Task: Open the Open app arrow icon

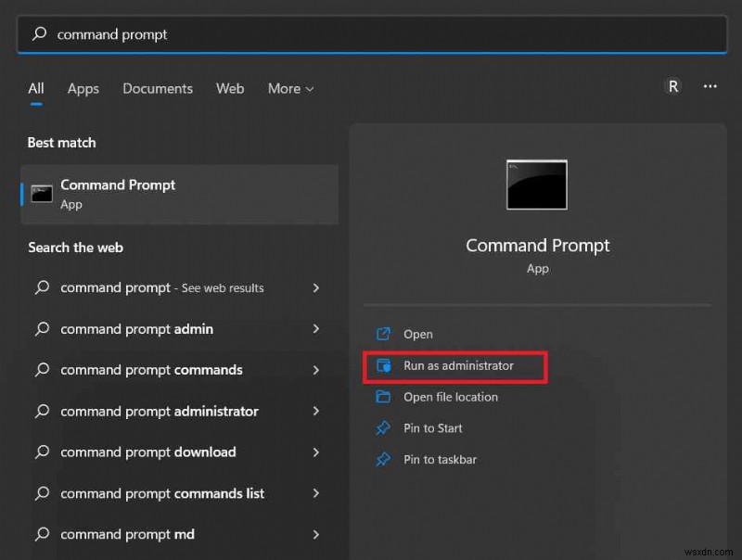Action: (x=383, y=334)
